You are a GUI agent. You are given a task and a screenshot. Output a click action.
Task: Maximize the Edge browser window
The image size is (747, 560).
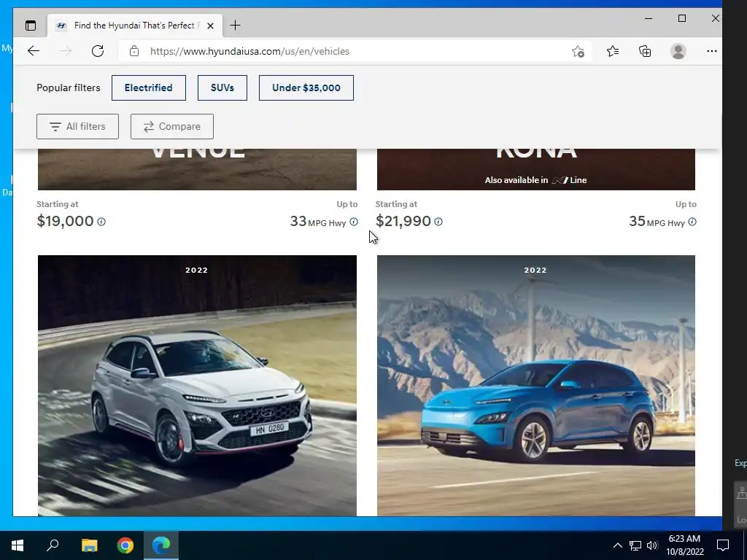tap(682, 18)
